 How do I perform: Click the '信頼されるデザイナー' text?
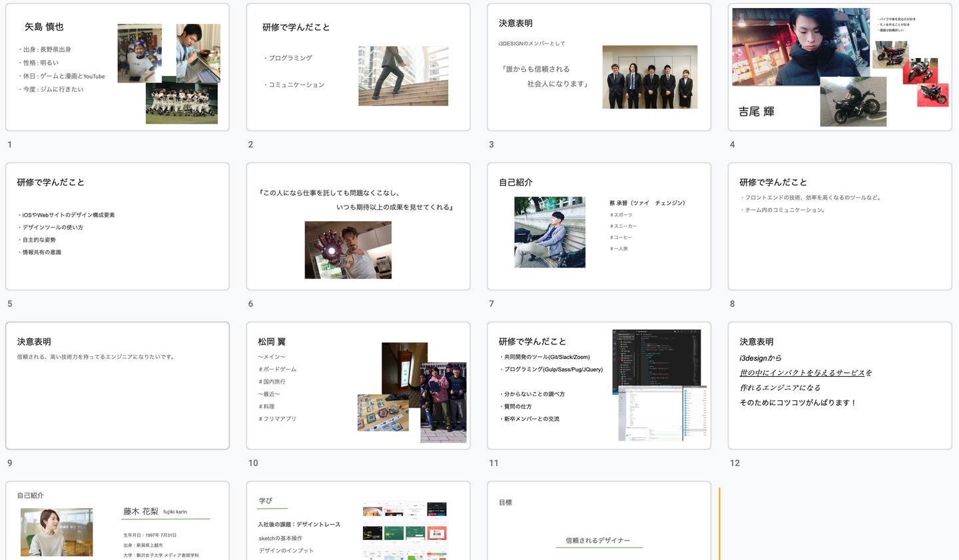click(598, 541)
